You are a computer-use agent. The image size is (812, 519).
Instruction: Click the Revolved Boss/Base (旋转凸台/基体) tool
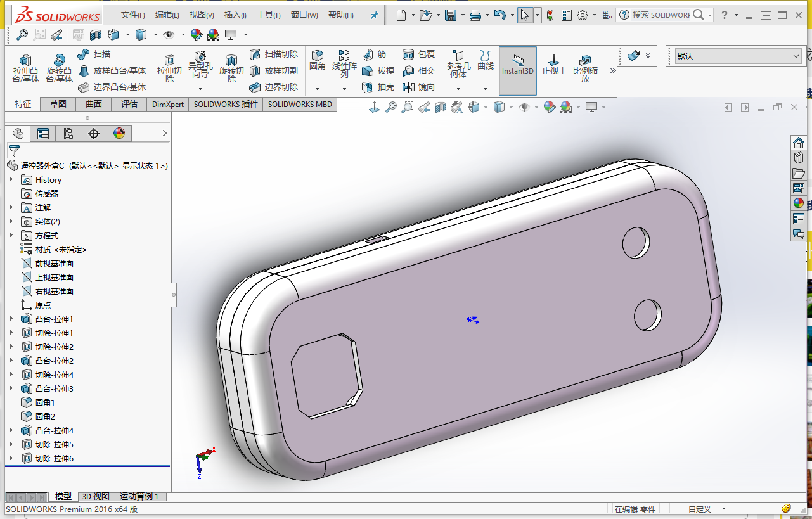pos(60,68)
